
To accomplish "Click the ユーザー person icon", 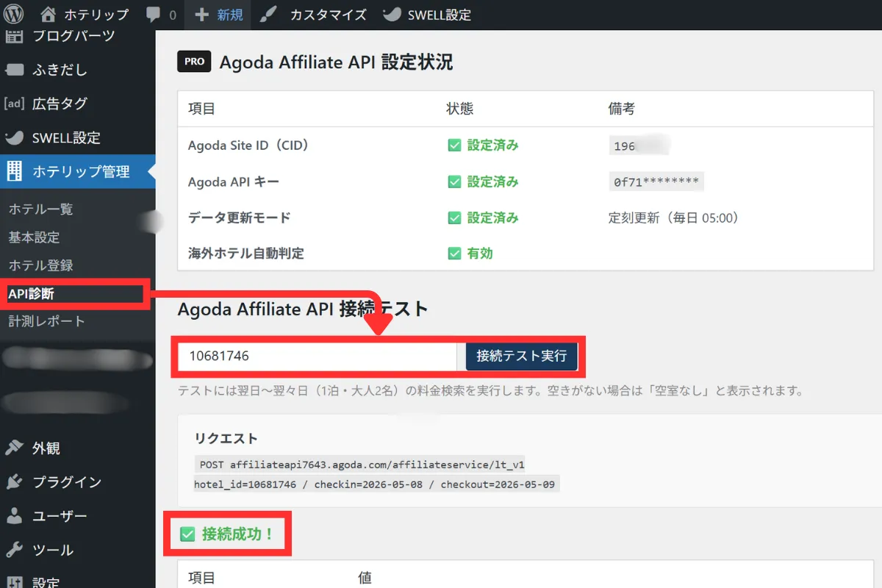I will click(x=14, y=516).
